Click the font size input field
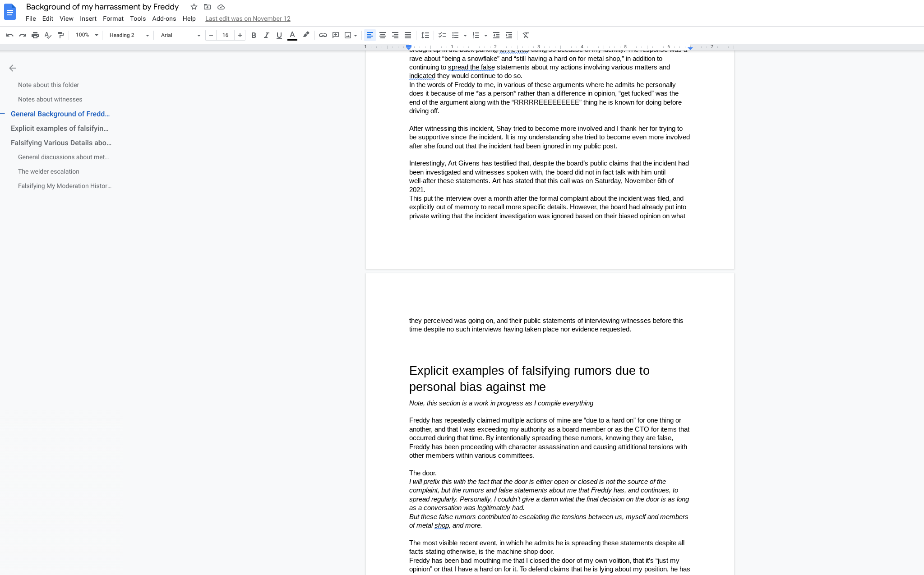The image size is (924, 575). point(225,35)
